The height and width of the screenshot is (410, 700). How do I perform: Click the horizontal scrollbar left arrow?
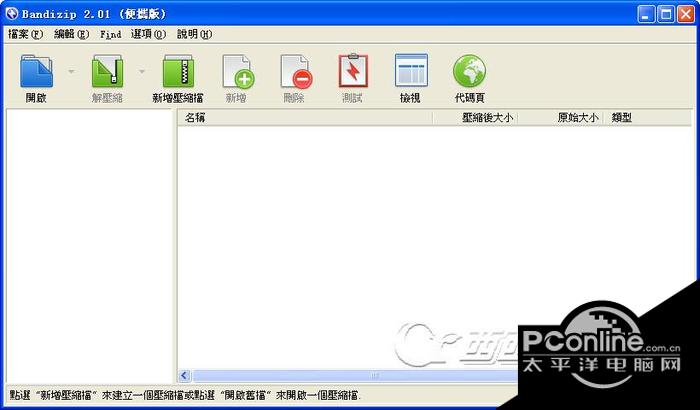[x=185, y=376]
